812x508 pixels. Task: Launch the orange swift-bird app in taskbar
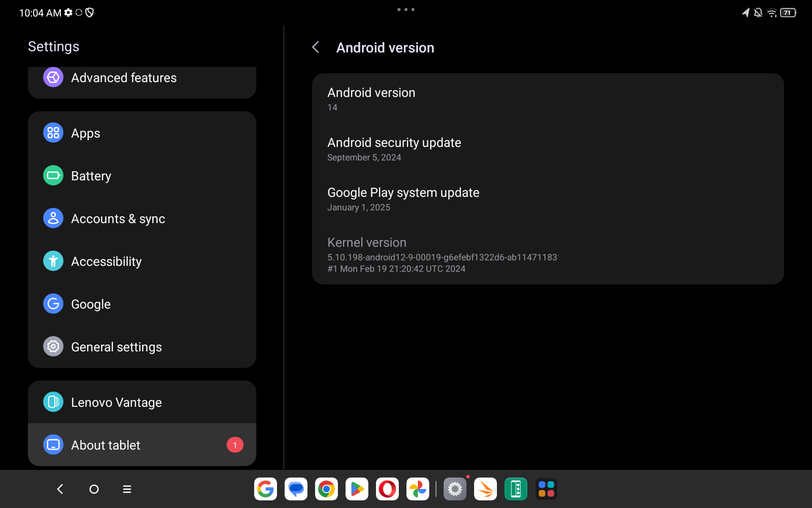(x=486, y=489)
